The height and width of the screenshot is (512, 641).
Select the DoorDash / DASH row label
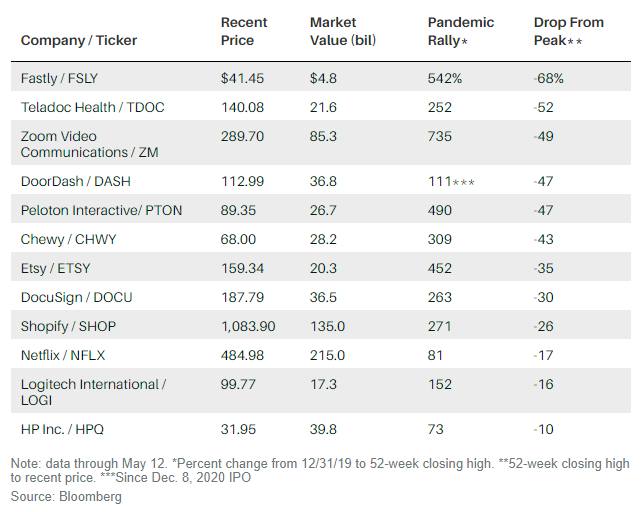[x=76, y=181]
